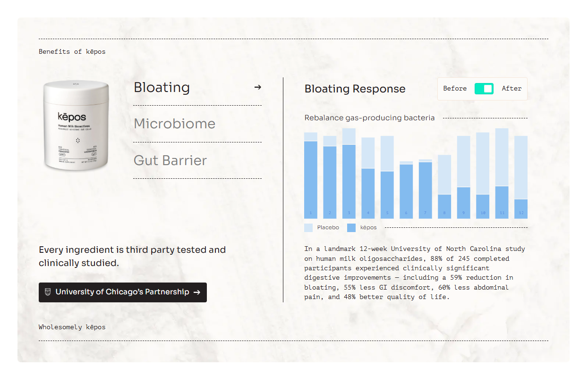
Task: Click the Wholesomely kēpos section label
Action: point(72,327)
